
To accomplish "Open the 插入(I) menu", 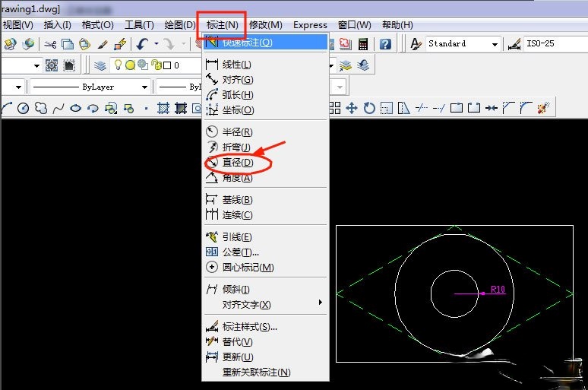I will [58, 25].
